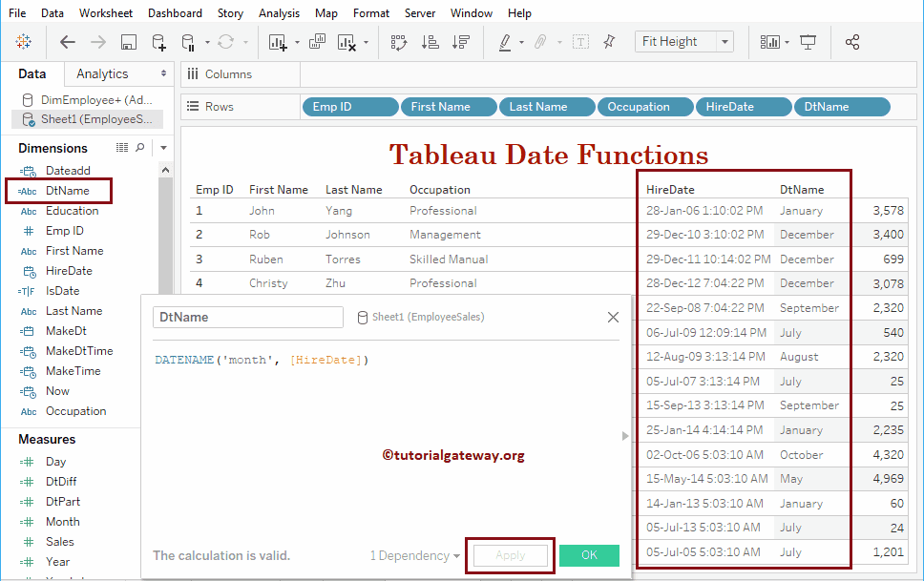This screenshot has height=581, width=924.
Task: Close the DtName calculation editor
Action: 613,317
